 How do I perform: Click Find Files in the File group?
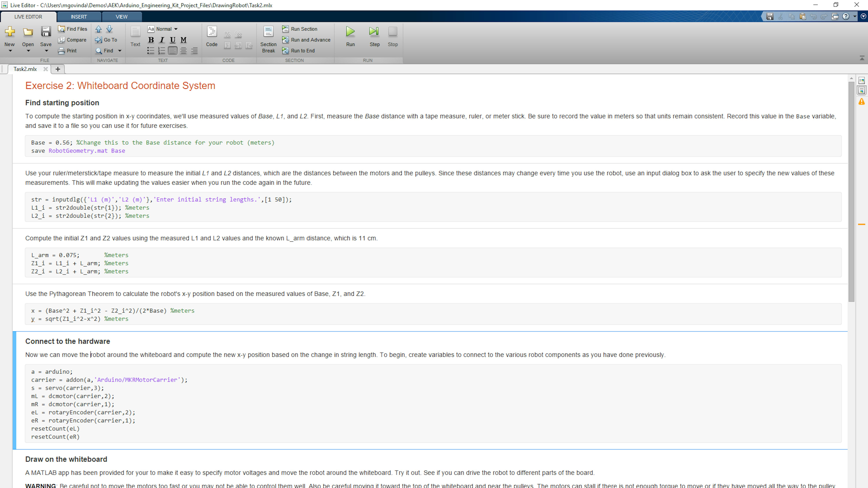pos(72,29)
